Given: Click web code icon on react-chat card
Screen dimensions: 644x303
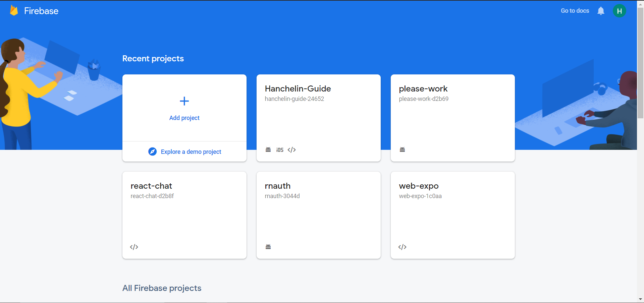Looking at the screenshot, I should [134, 247].
